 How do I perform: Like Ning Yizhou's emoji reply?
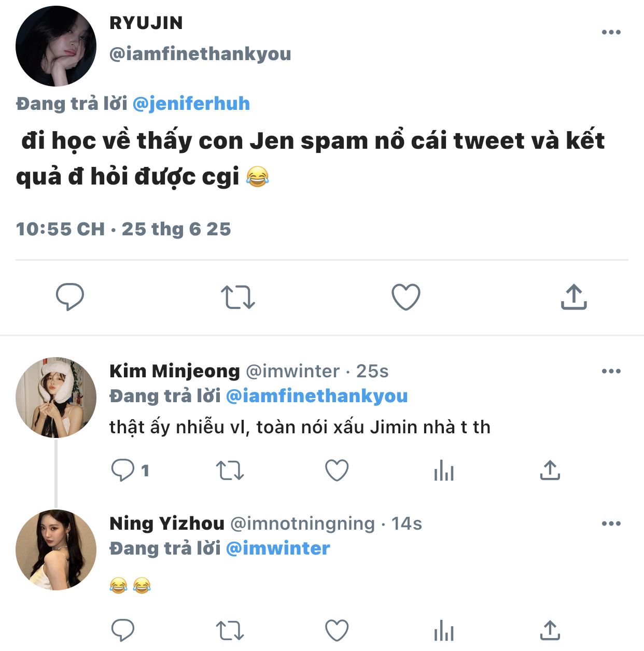coord(337,631)
